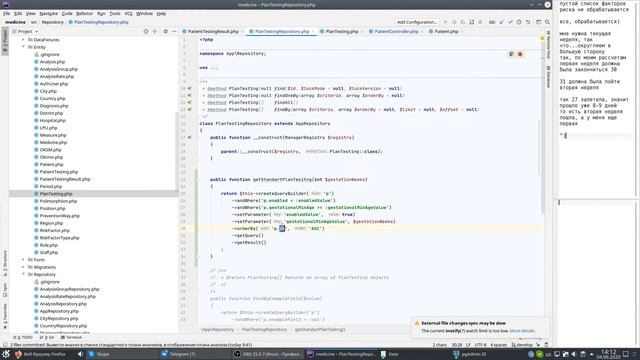This screenshot has width=640, height=360.
Task: Switch to PlanTesting.php editor tab
Action: tap(342, 31)
